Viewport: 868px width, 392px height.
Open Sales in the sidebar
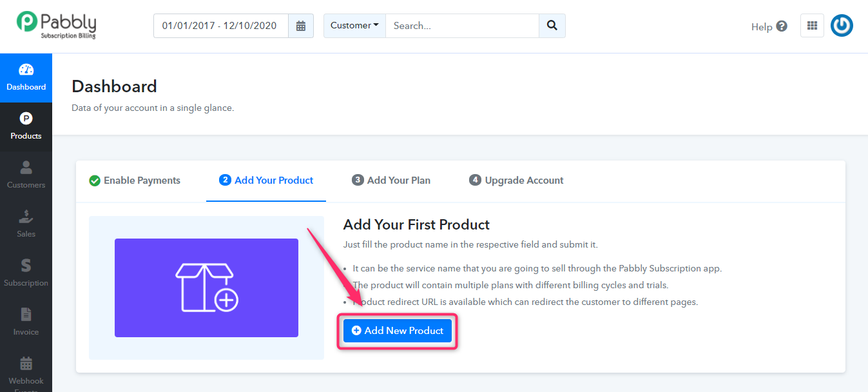[x=26, y=225]
